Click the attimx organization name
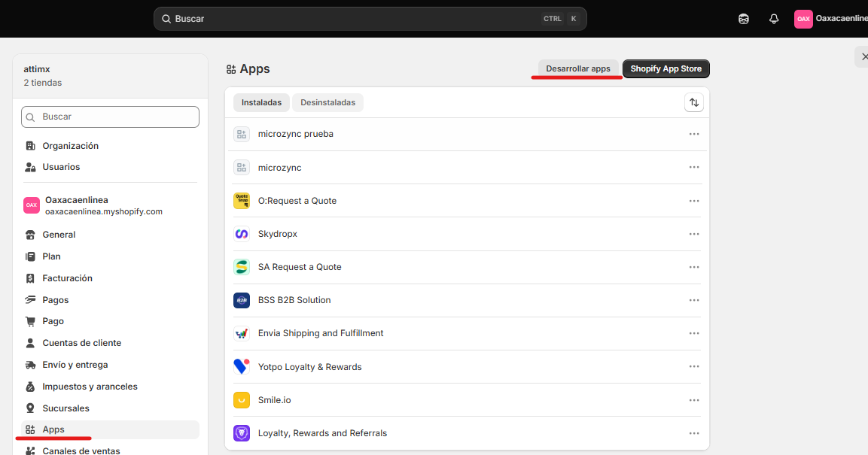Viewport: 868px width, 455px height. coord(37,69)
